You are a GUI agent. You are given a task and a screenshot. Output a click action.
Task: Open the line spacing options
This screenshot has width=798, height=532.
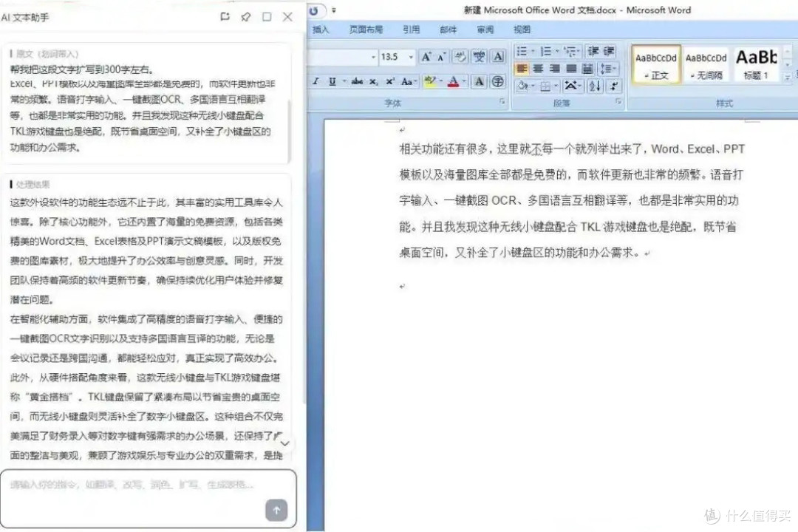pyautogui.click(x=607, y=68)
